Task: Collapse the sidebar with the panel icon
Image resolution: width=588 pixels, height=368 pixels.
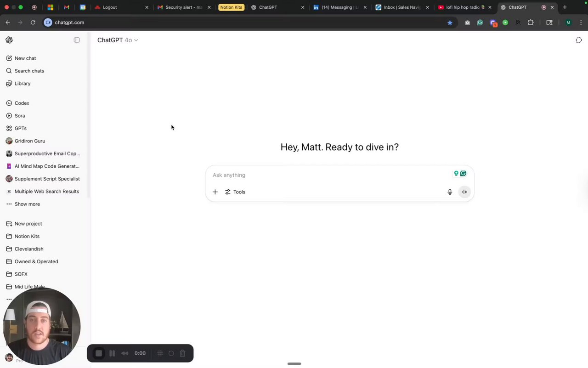Action: [77, 40]
